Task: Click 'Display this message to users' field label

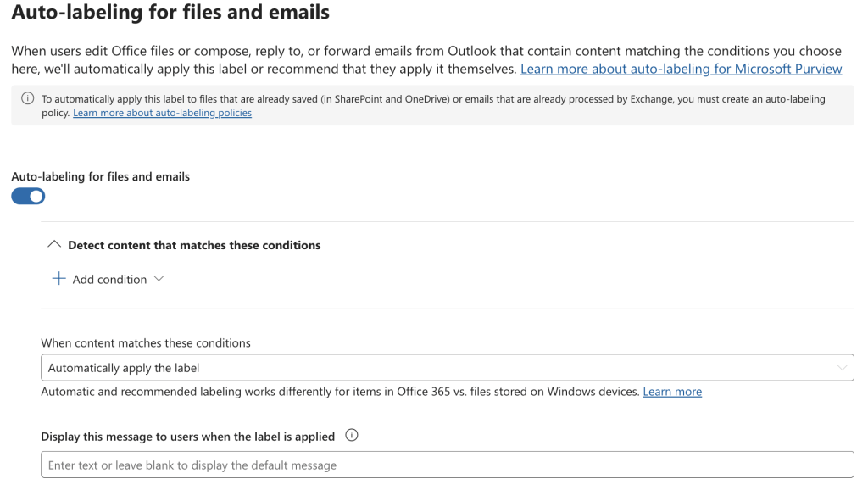Action: (187, 437)
